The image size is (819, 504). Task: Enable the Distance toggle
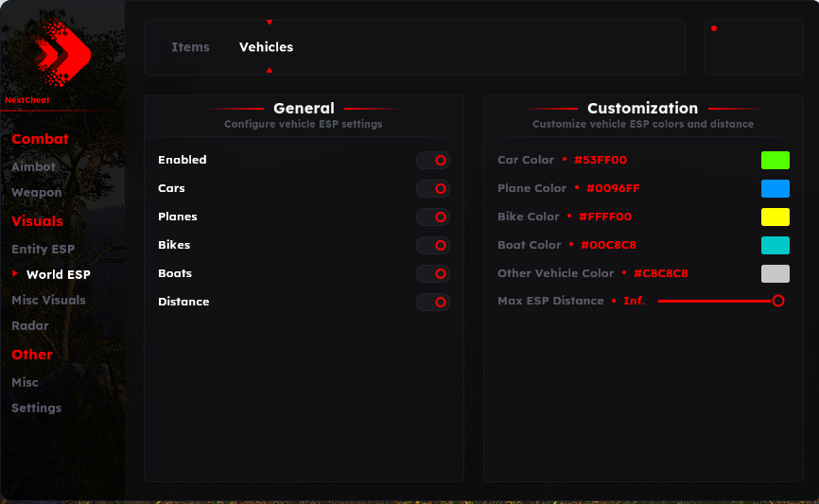[x=433, y=302]
